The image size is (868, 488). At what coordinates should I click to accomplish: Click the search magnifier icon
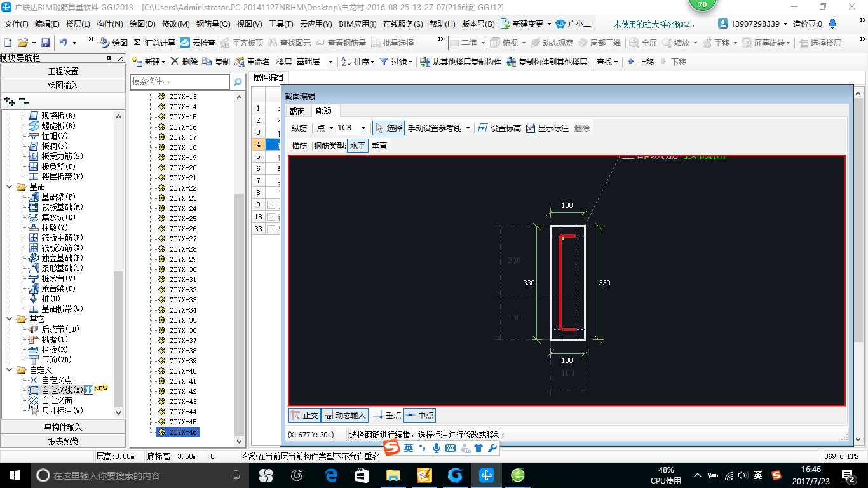pyautogui.click(x=238, y=82)
